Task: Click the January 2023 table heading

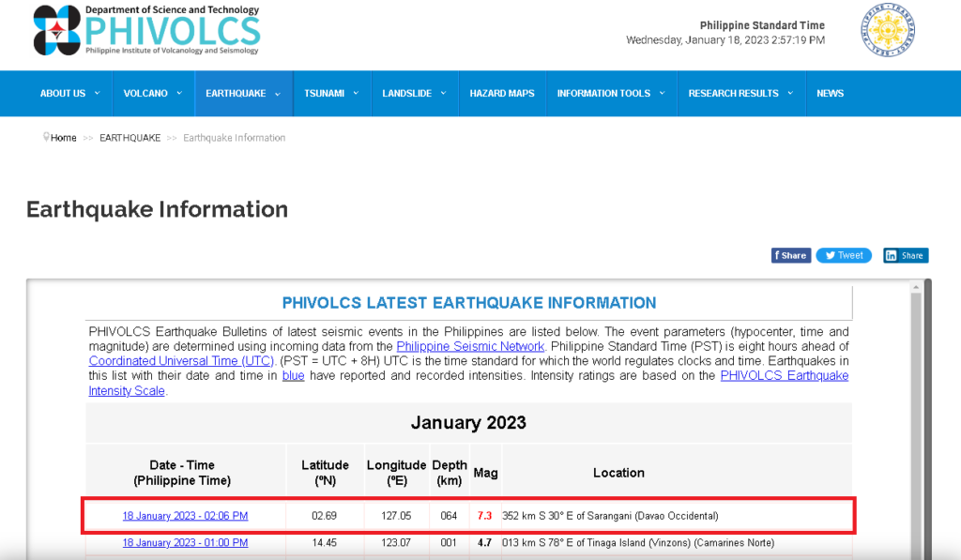Action: [x=468, y=423]
